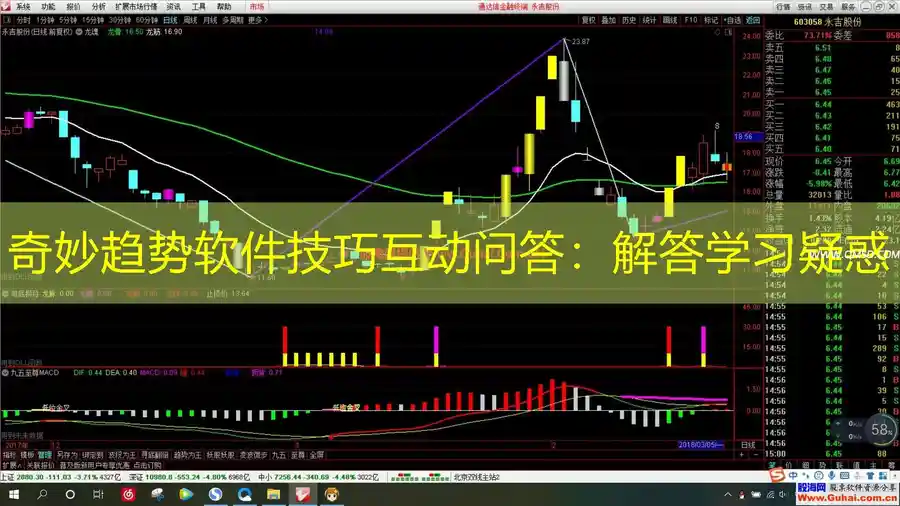
Task: Open the 功能 menu
Action: tap(48, 7)
